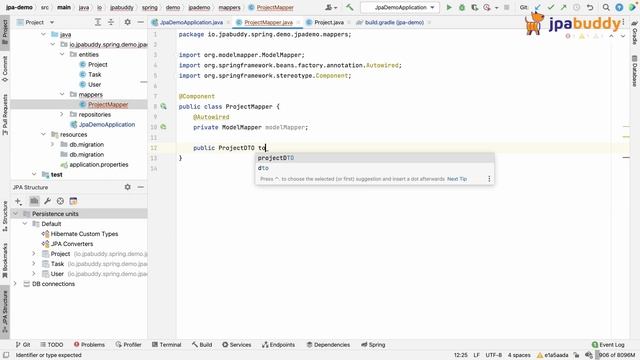
Task: Build the project with the hammer icon
Action: coord(349,7)
